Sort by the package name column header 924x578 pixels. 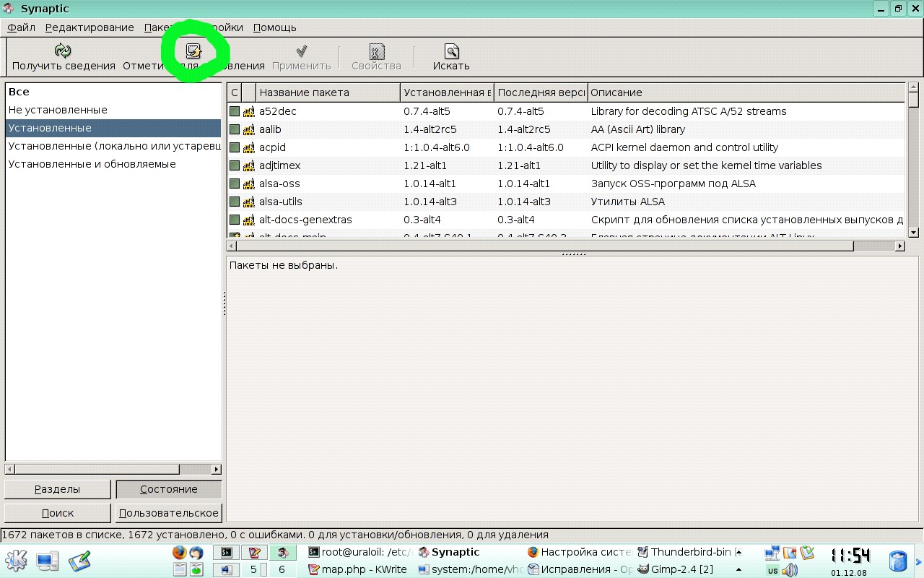328,92
